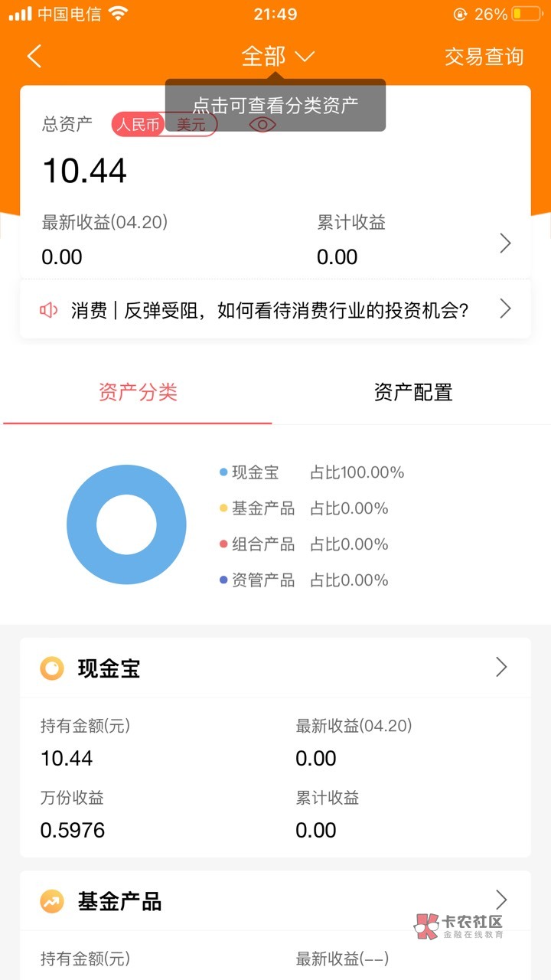Open the news item arrow
551x980 pixels.
pos(505,309)
